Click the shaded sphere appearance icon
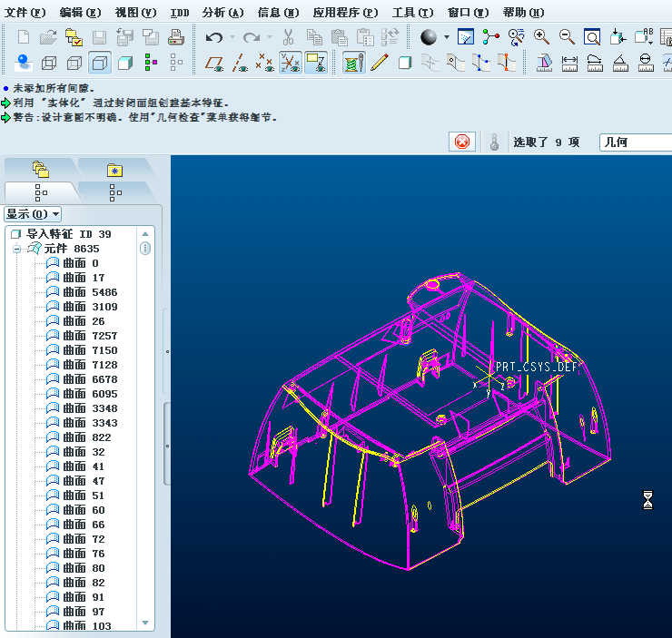This screenshot has height=638, width=672. (x=429, y=37)
